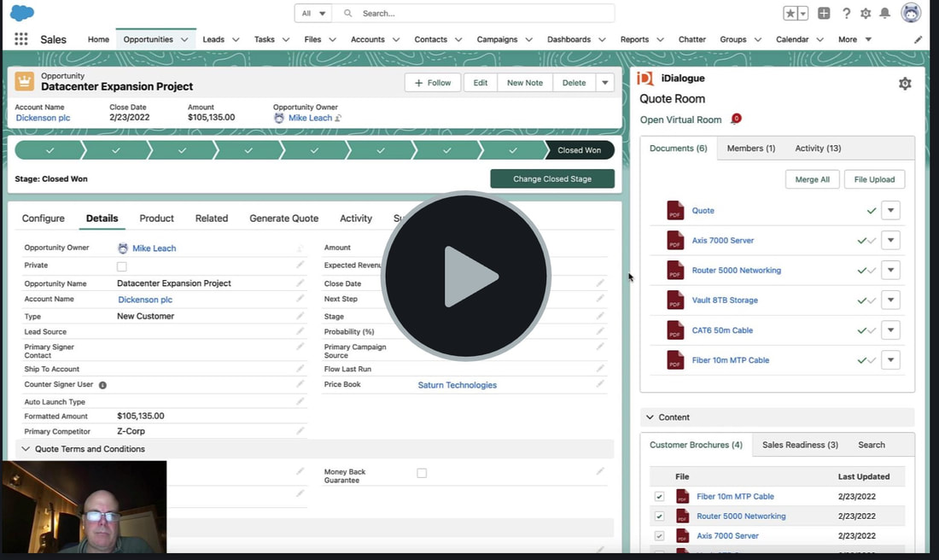Open the Dickenson plc account link in the header
939x560 pixels.
click(x=44, y=118)
